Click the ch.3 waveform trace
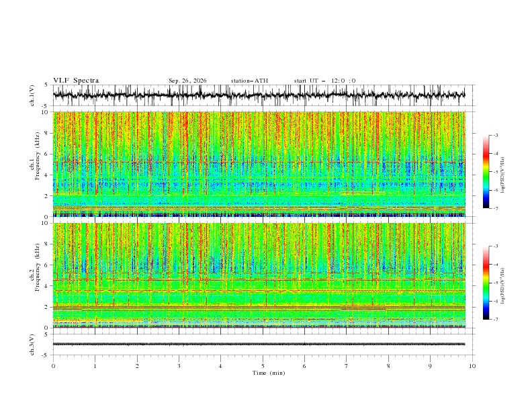The height and width of the screenshot is (411, 532). (259, 345)
